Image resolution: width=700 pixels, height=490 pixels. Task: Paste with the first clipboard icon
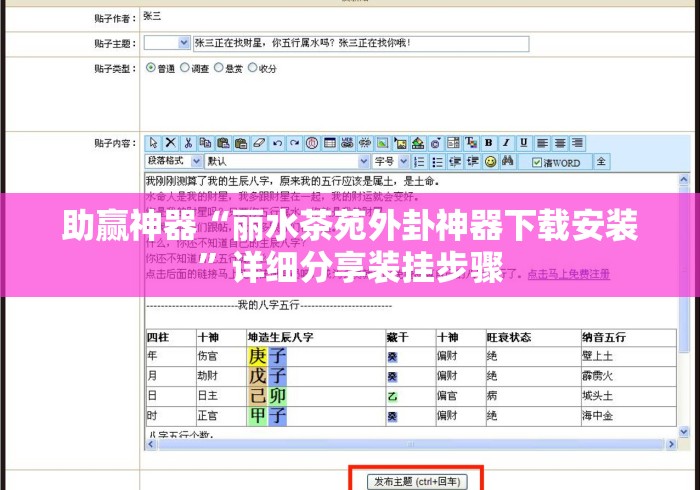(x=223, y=143)
